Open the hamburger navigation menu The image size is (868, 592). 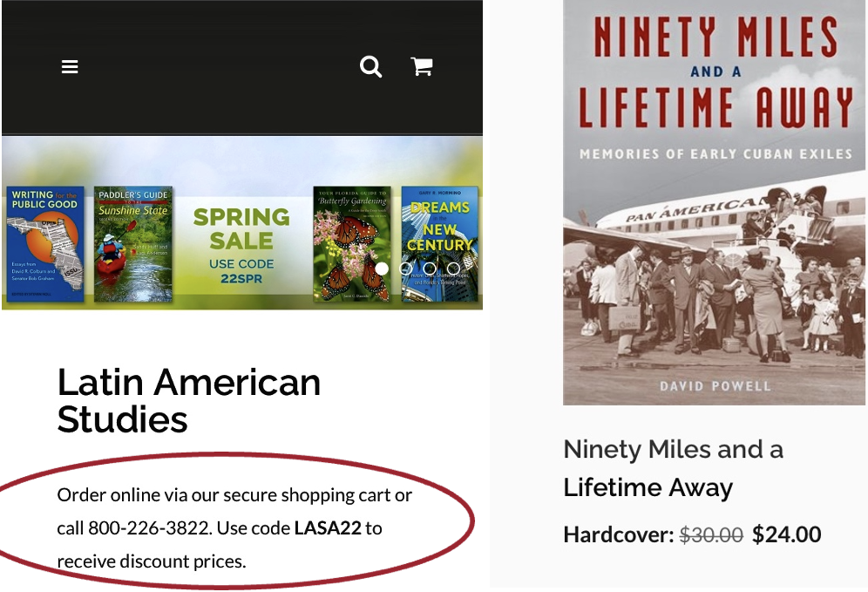pos(70,66)
